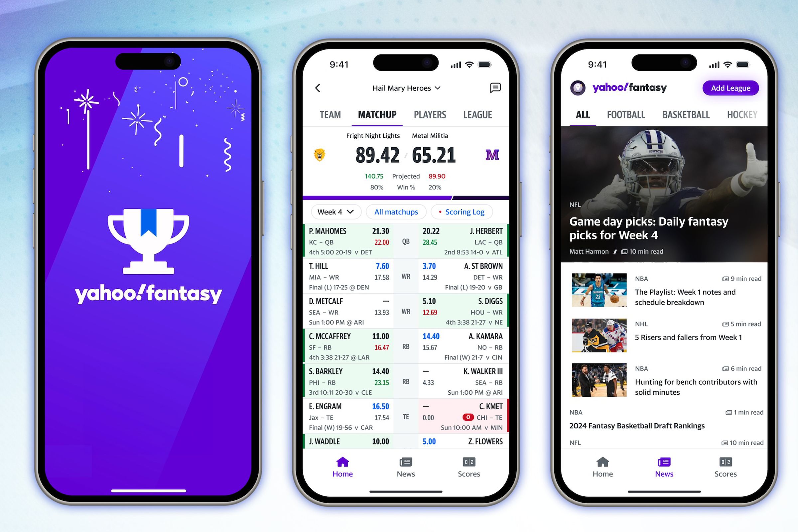Click the Add League button

tap(731, 88)
